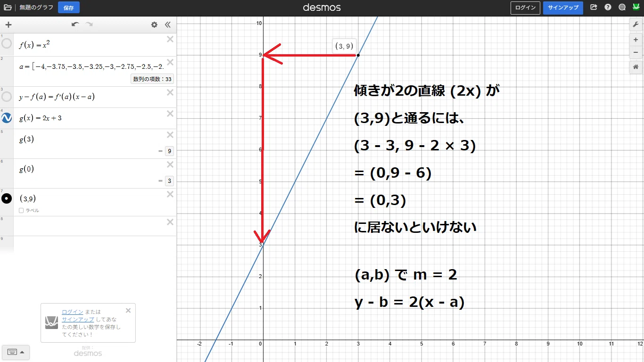Open expression list settings gear
This screenshot has height=362, width=644.
154,25
